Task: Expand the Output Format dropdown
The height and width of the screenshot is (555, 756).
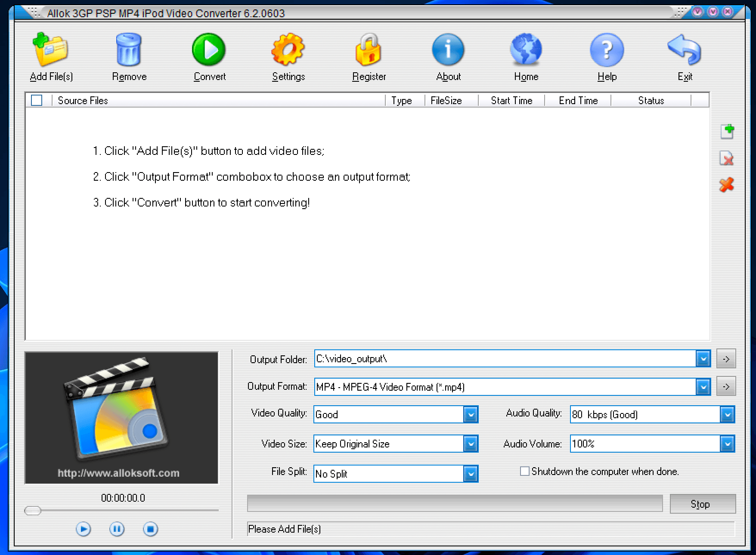Action: [703, 387]
